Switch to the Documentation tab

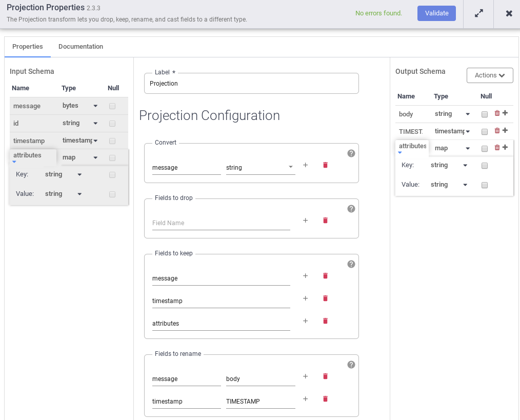point(81,47)
